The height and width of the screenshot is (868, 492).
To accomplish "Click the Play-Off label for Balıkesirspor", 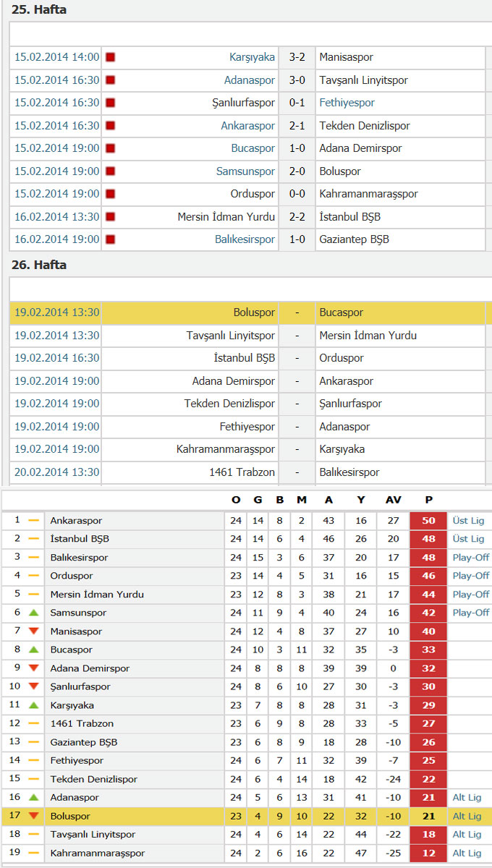I will [471, 558].
